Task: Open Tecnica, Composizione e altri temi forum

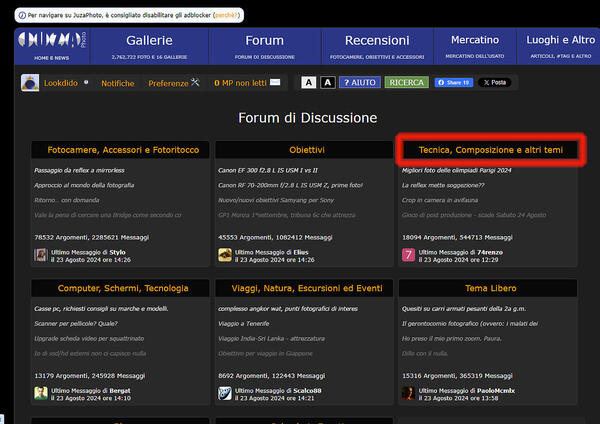Action: [489, 150]
